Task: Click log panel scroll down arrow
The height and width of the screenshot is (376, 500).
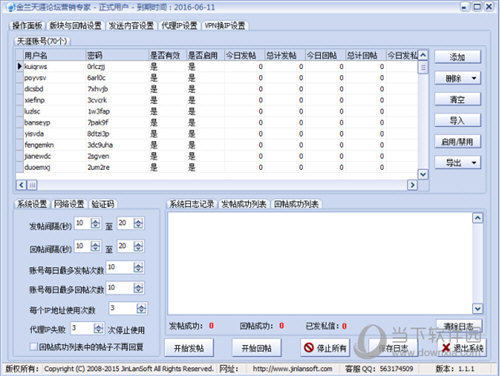Action: pos(478,309)
